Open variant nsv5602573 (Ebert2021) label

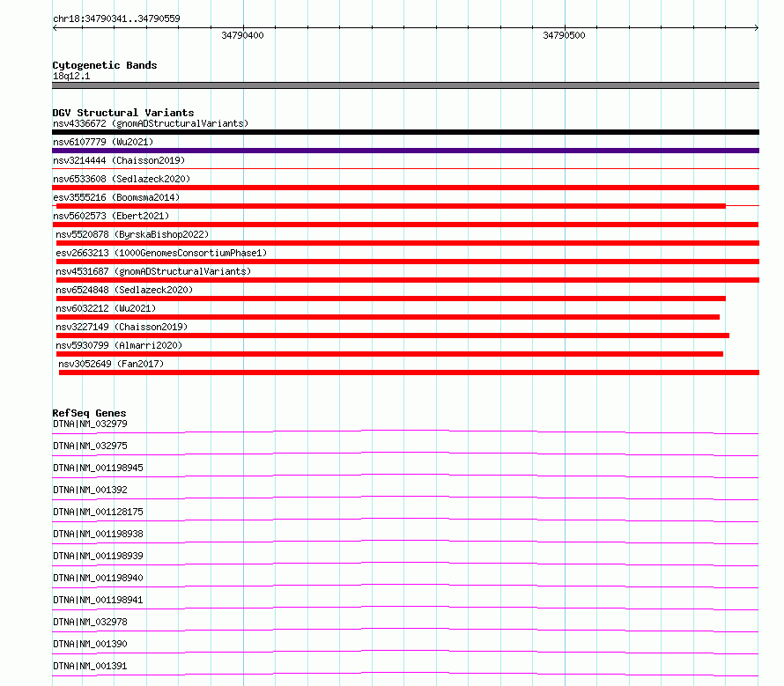point(111,216)
